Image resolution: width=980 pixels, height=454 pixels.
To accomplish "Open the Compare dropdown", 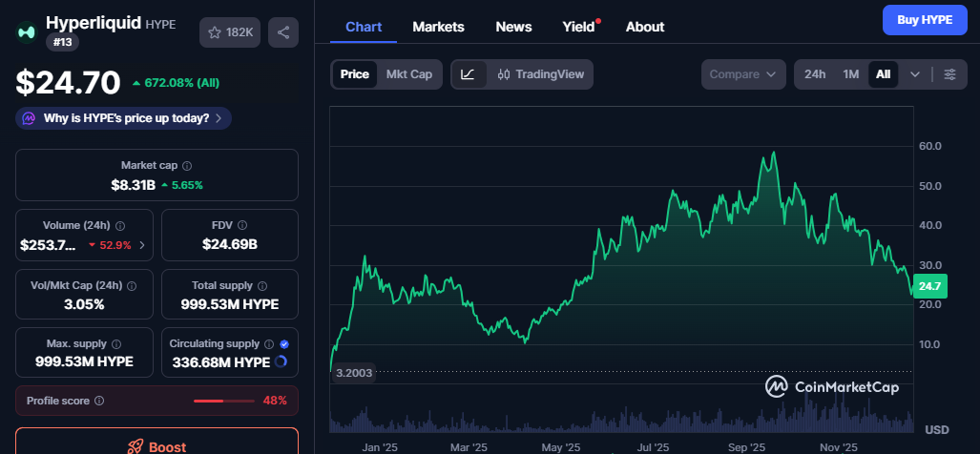I will pos(743,74).
